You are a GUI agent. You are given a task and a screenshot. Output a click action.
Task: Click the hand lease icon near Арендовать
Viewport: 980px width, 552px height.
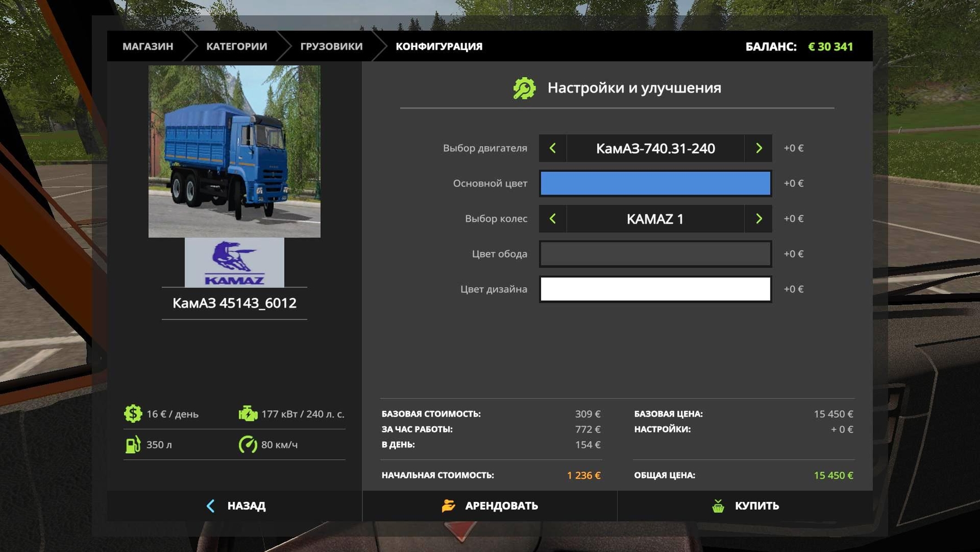(448, 506)
